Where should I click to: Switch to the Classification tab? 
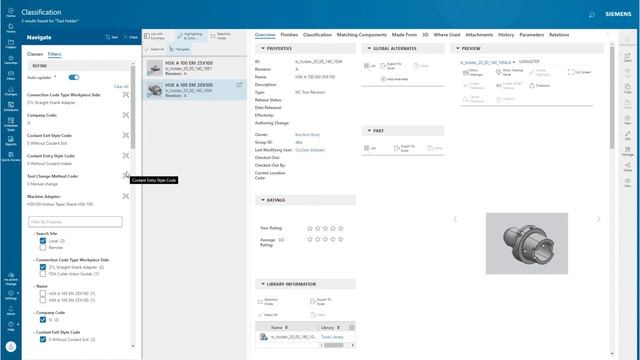coord(317,35)
